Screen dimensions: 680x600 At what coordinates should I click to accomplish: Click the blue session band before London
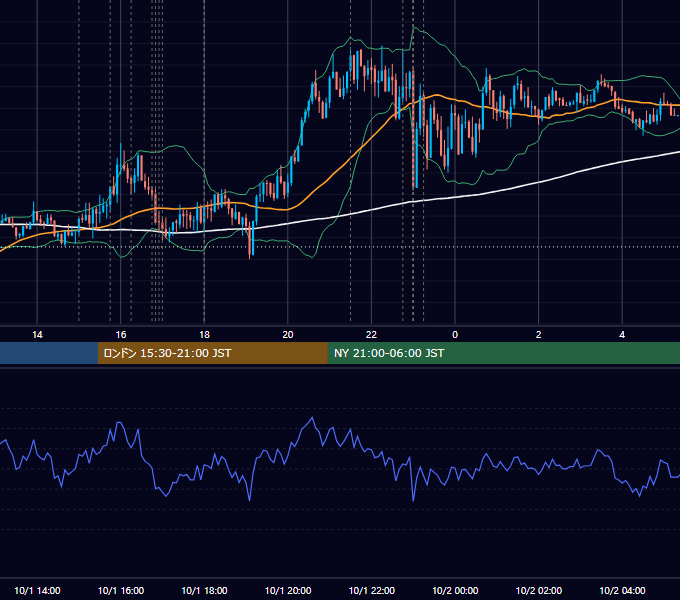(49, 353)
